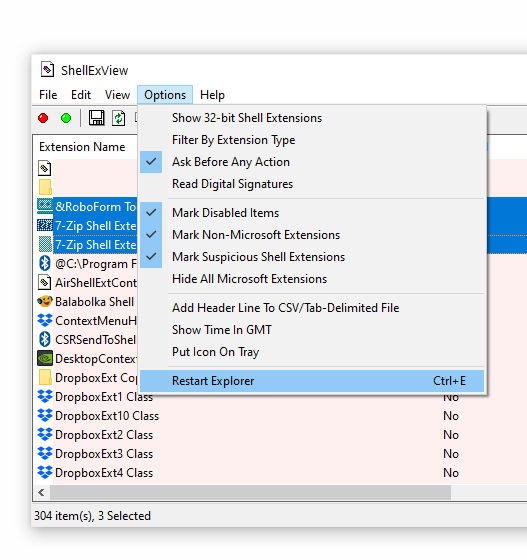The height and width of the screenshot is (560, 527).
Task: Open the Help menu
Action: point(212,95)
